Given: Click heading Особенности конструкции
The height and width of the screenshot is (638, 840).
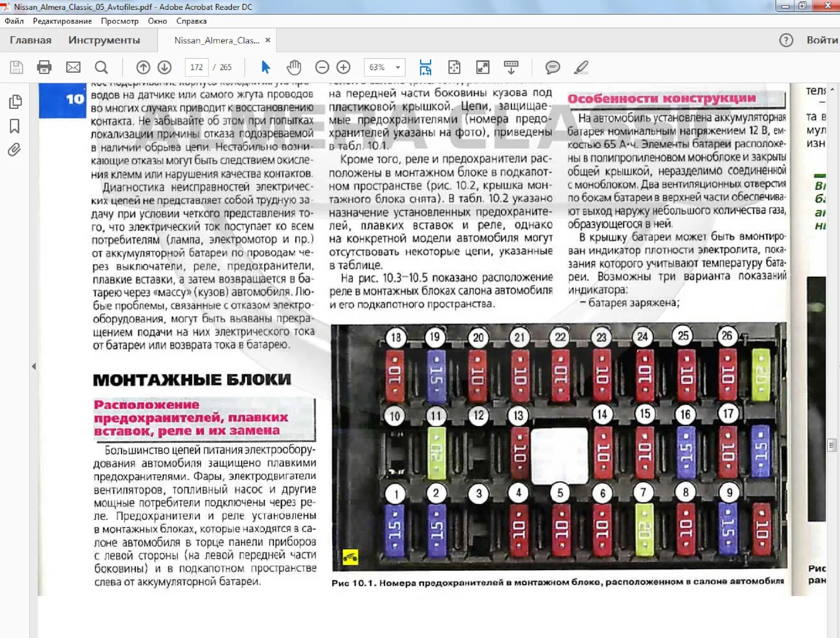Looking at the screenshot, I should coord(661,98).
